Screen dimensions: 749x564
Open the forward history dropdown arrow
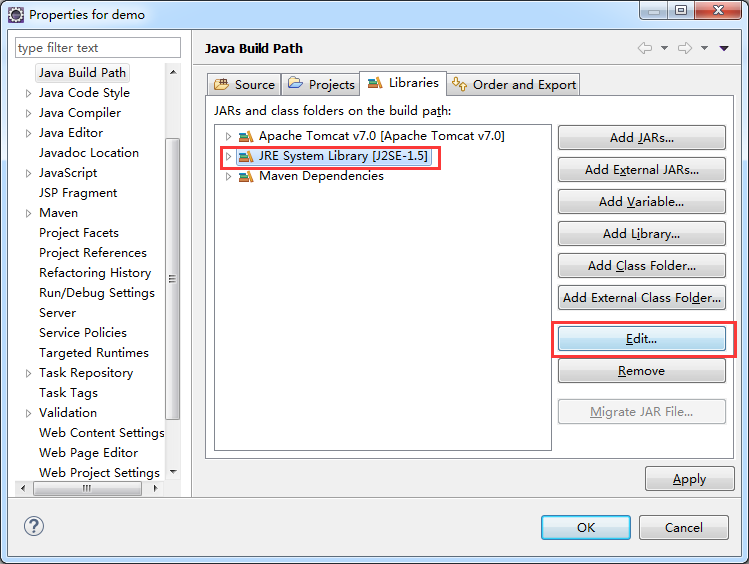tap(705, 48)
